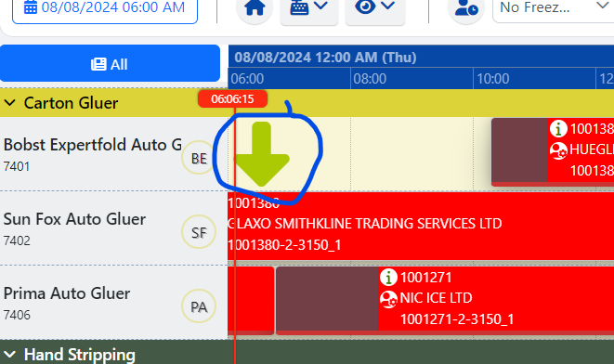
Task: Click the user-gear icon beside NIC ICE LTD
Action: pyautogui.click(x=388, y=299)
